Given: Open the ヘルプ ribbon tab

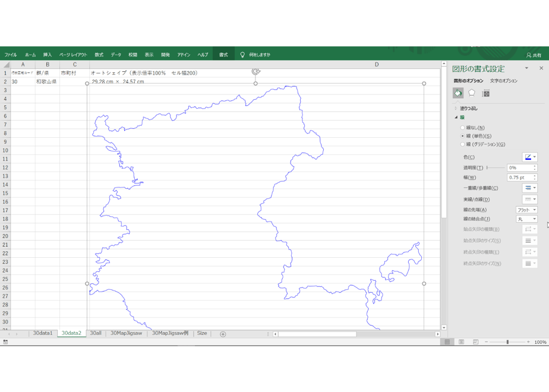Looking at the screenshot, I should pos(203,55).
